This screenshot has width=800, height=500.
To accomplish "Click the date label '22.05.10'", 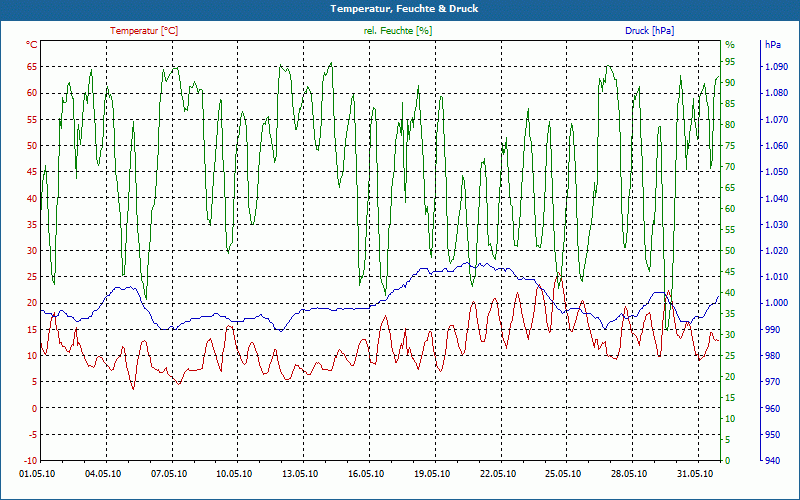I will coord(498,474).
